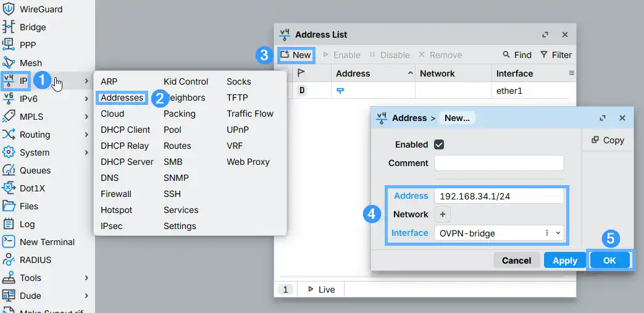This screenshot has width=644, height=313.
Task: Choose Firewall in IP submenu
Action: (116, 194)
